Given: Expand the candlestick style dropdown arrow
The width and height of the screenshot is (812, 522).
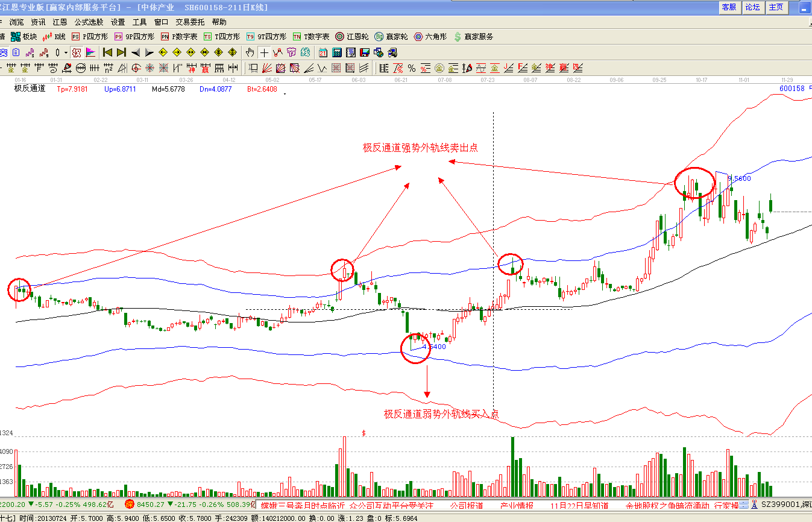Looking at the screenshot, I should (66, 52).
